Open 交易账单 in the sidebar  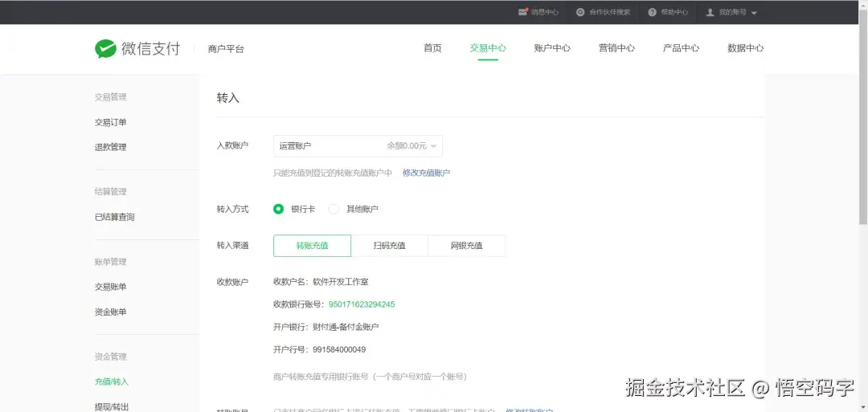[111, 287]
